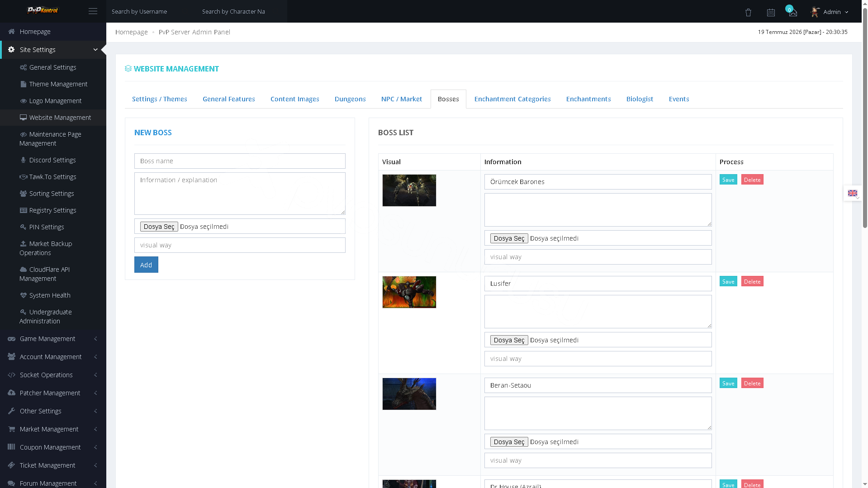This screenshot has width=868, height=488.
Task: Expand Other Settings arrow
Action: (95, 411)
